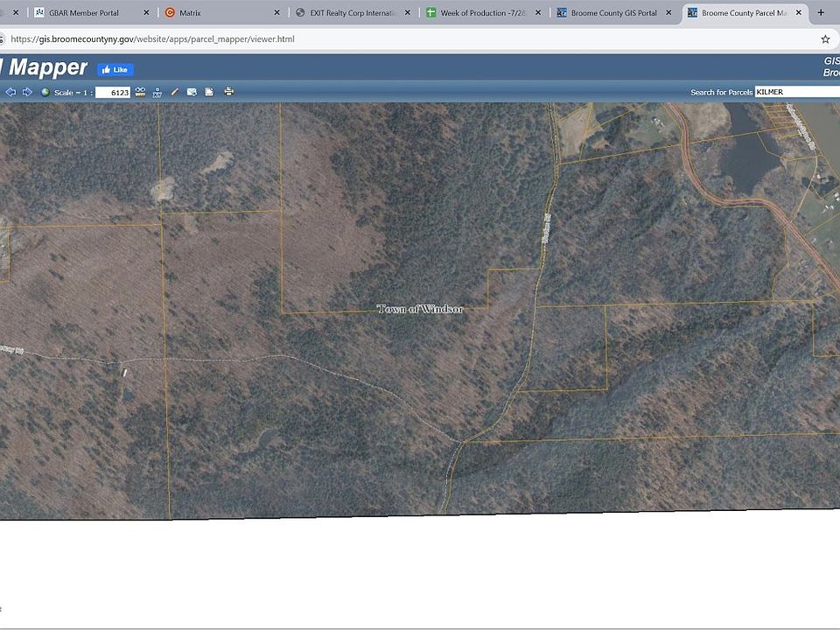Click the document export icon in toolbar
Screen dimensions: 840x630
[210, 92]
